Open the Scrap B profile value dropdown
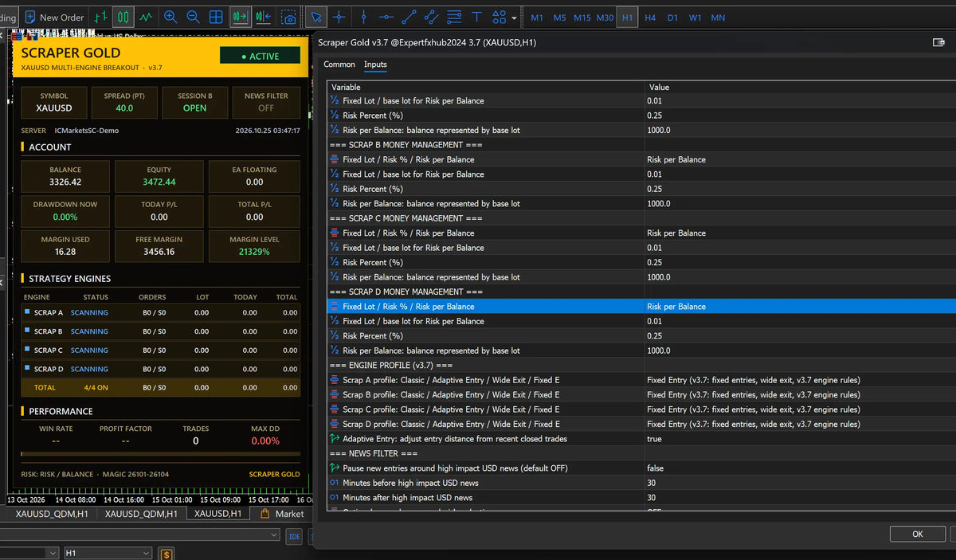Image resolution: width=956 pixels, height=560 pixels. pos(800,395)
